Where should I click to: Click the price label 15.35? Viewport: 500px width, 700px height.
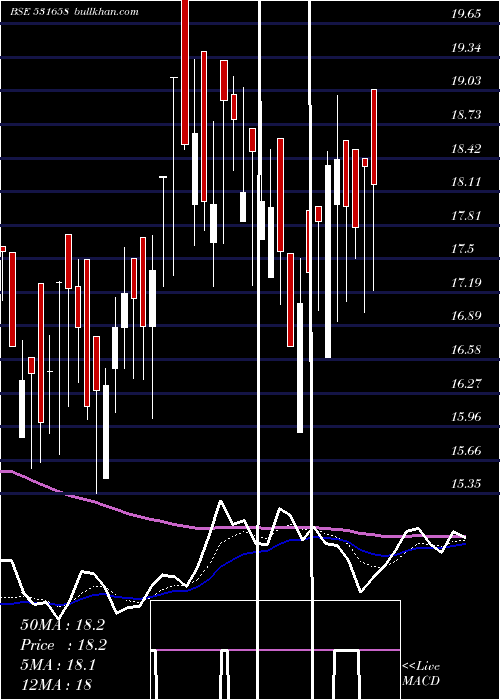(x=466, y=484)
